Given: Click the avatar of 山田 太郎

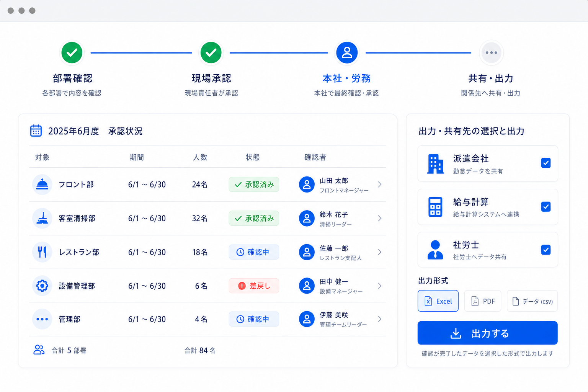Looking at the screenshot, I should pyautogui.click(x=307, y=185).
